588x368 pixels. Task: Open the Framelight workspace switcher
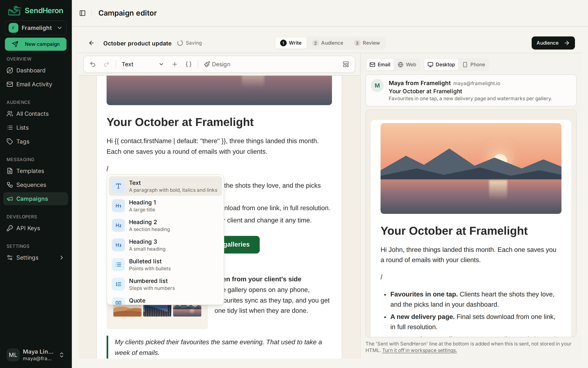point(36,28)
